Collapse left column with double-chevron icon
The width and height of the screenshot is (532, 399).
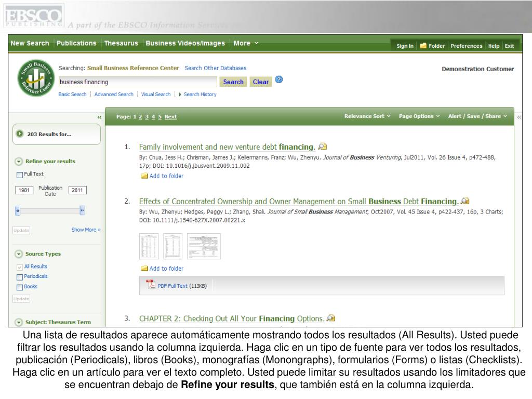click(99, 117)
